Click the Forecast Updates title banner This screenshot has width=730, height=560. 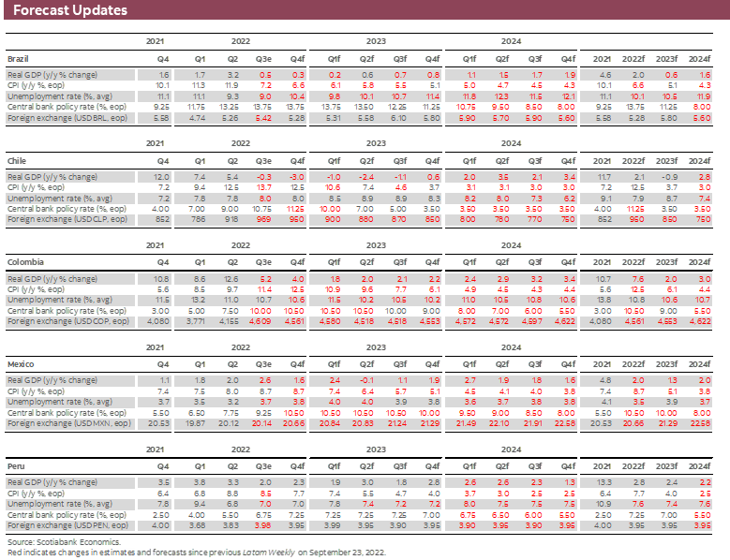pyautogui.click(x=66, y=10)
